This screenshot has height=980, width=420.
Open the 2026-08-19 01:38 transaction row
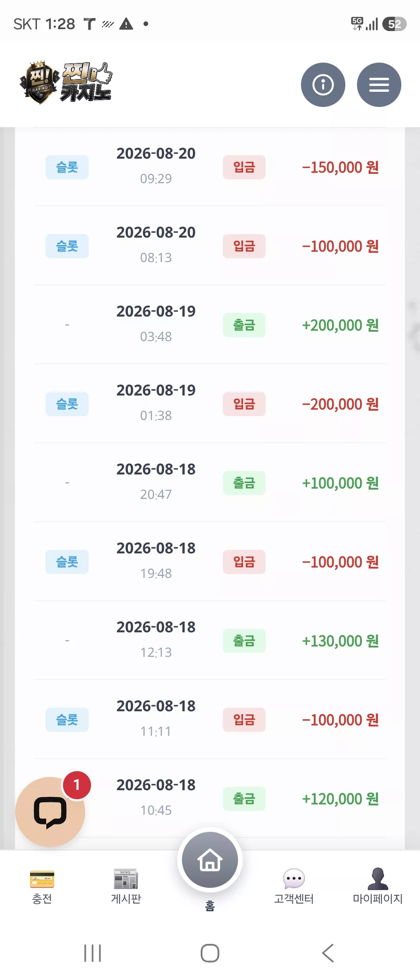click(210, 404)
